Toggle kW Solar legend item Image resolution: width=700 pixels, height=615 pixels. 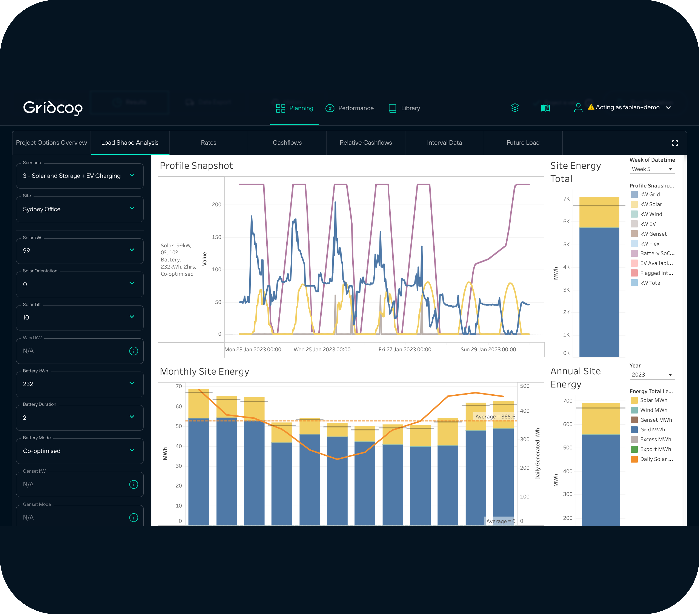[x=651, y=204]
